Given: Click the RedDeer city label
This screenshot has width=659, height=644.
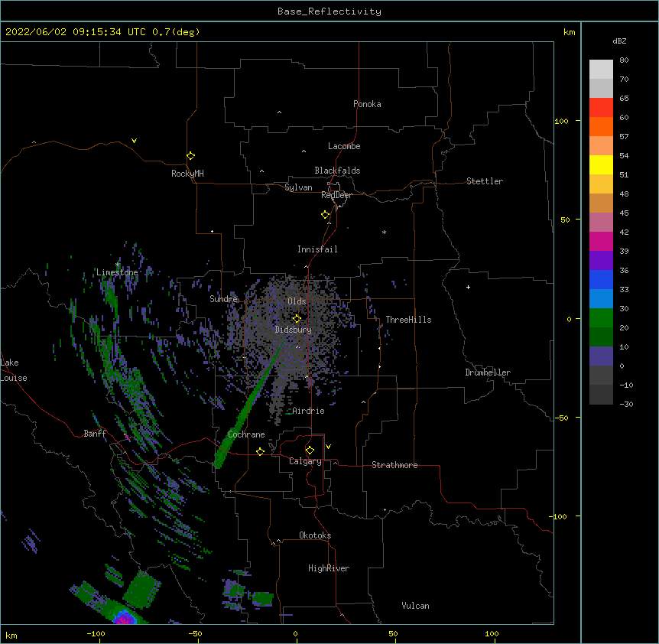Looking at the screenshot, I should click(336, 195).
